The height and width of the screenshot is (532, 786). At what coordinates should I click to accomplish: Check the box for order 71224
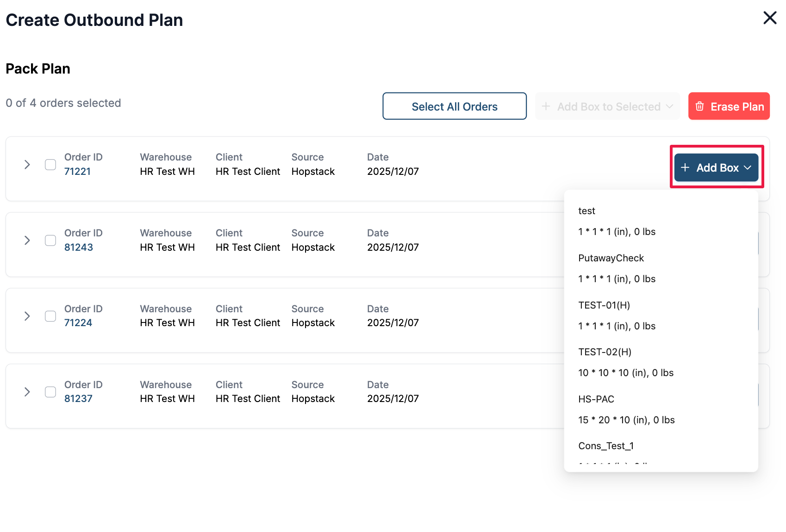pos(50,316)
